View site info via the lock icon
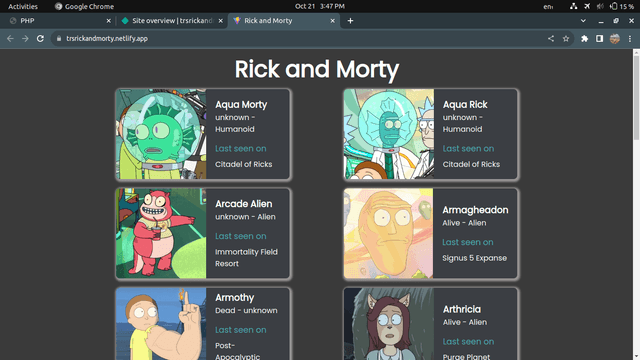This screenshot has height=360, width=640. click(x=59, y=38)
